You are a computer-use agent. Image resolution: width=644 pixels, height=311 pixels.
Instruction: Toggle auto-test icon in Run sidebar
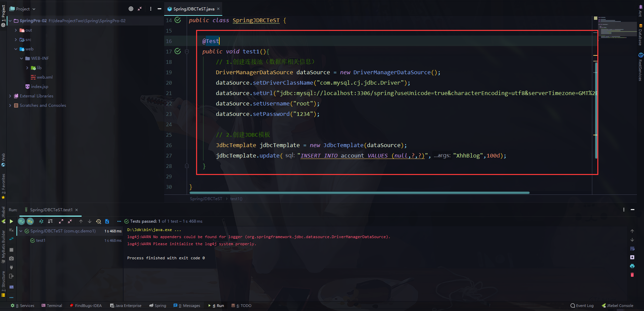point(11,239)
